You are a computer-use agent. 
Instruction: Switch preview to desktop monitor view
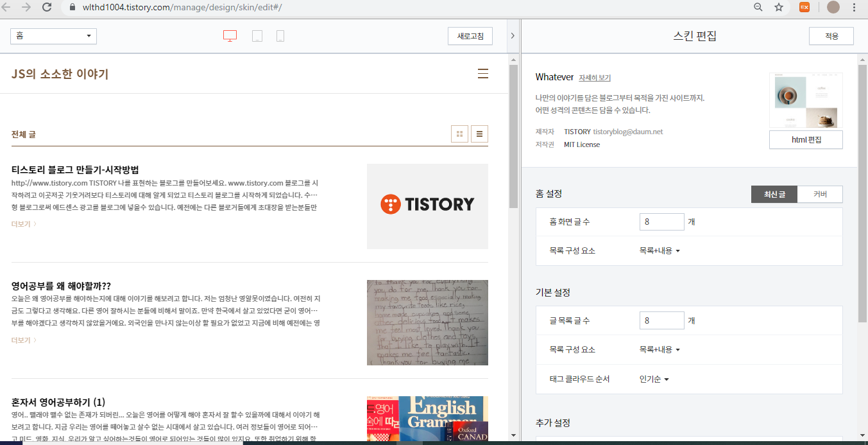tap(230, 36)
